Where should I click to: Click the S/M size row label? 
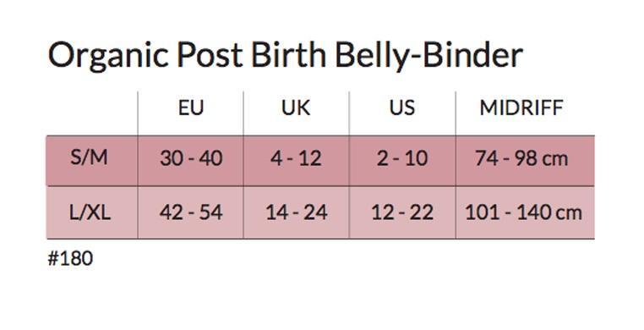click(x=89, y=157)
